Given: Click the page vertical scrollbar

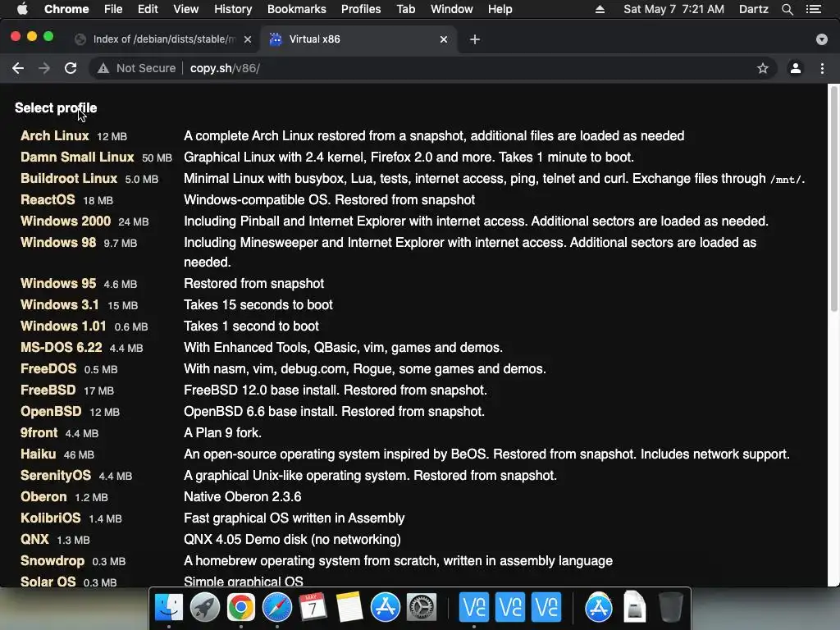Looking at the screenshot, I should pos(833,199).
